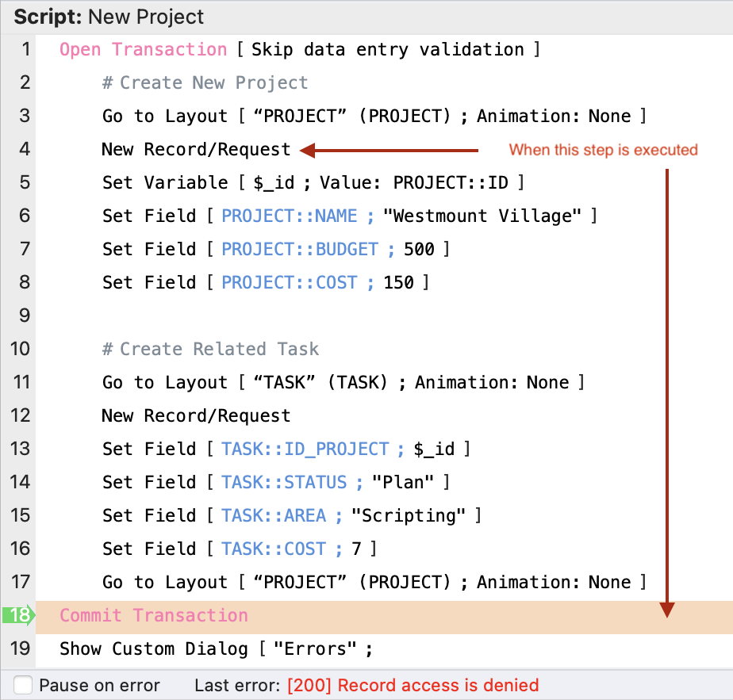Click line number 17 in the gutter
Screen dimensions: 733x700
tap(21, 583)
